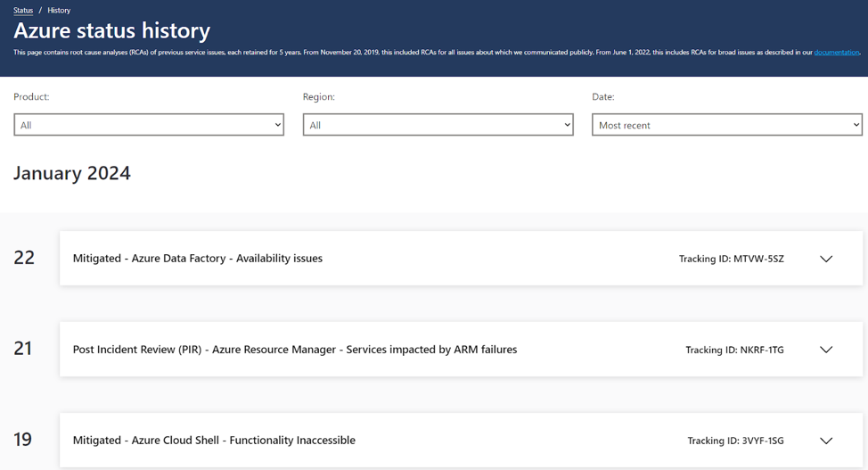868x470 pixels.
Task: Click the Services impacted by ARM failures title
Action: (x=294, y=350)
